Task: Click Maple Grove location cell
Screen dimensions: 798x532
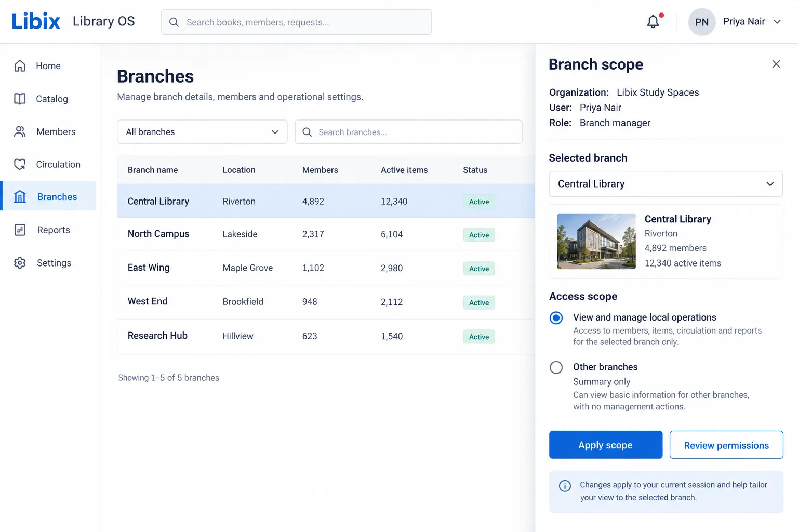Action: click(248, 268)
